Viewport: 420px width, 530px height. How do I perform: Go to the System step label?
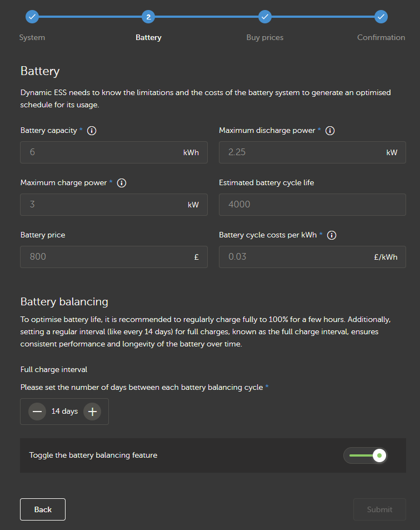(x=32, y=38)
